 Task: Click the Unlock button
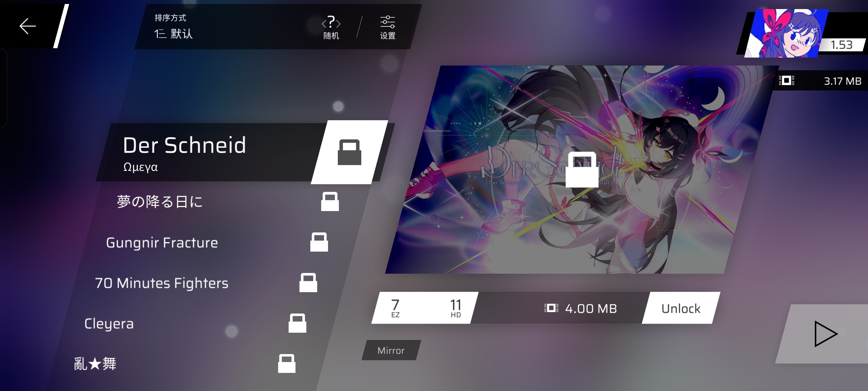coord(681,308)
